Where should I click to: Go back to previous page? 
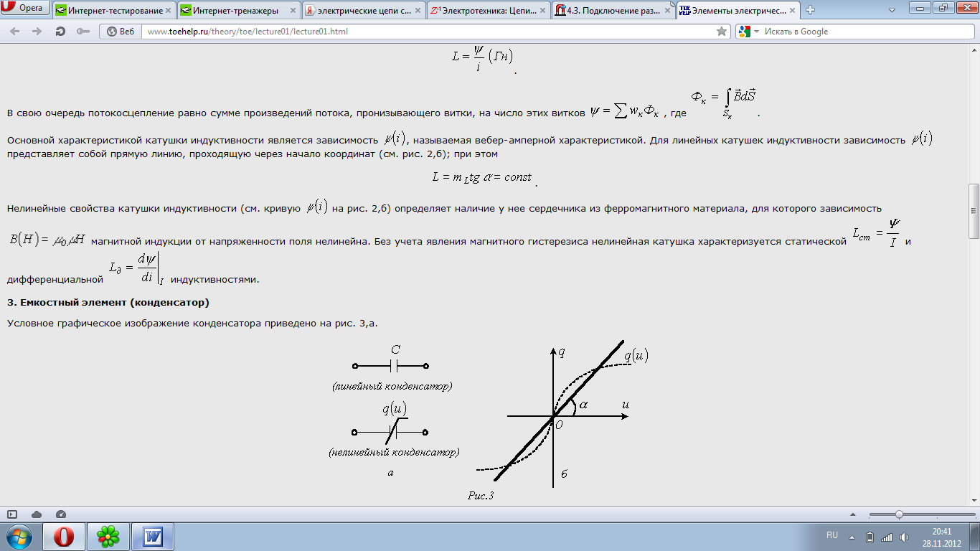15,32
